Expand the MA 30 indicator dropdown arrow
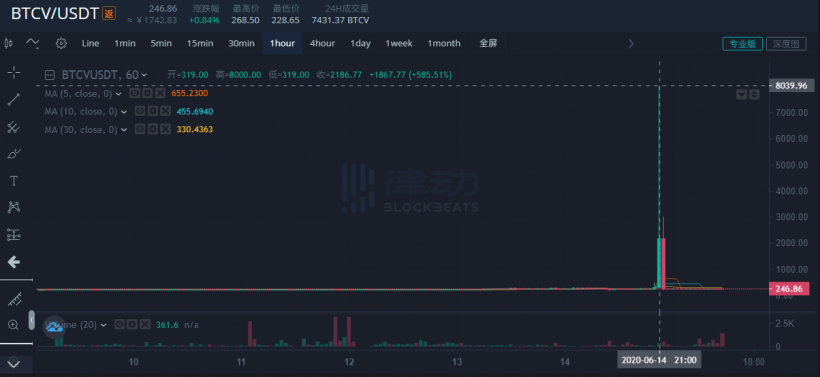Viewport: 820px width, 377px height. [x=123, y=129]
